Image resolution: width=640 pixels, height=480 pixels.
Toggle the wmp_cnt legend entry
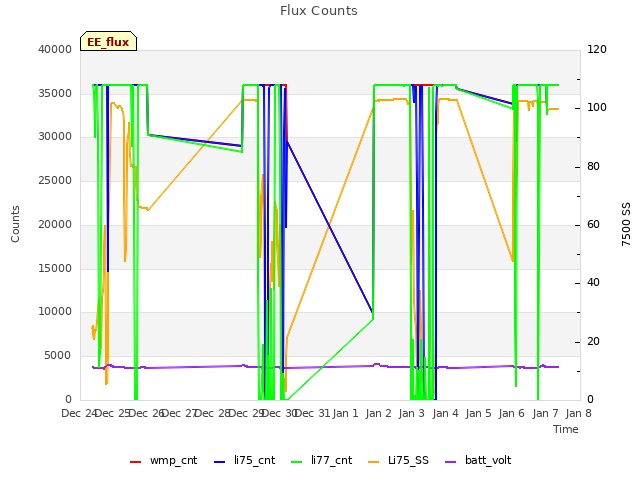pyautogui.click(x=163, y=461)
